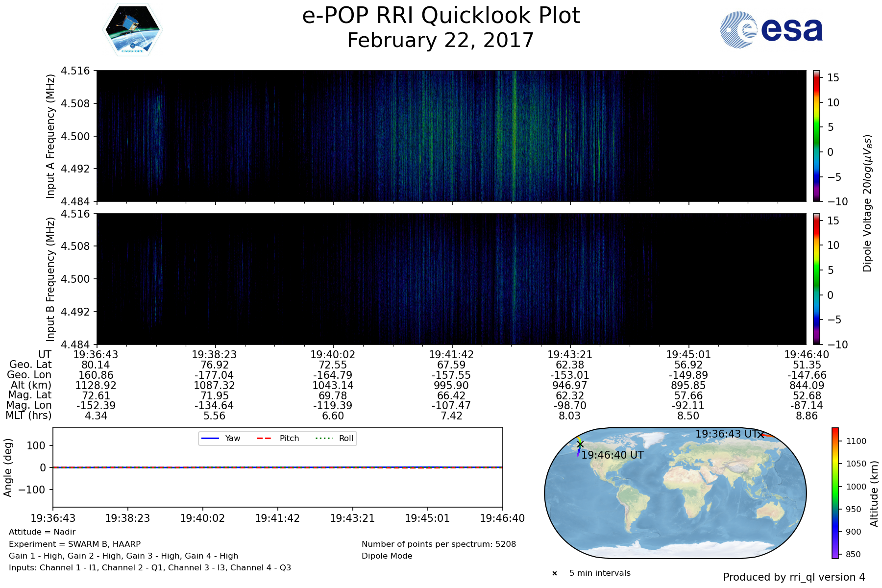Click the Input B frequency spectrogram
The image size is (882, 588).
tap(451, 279)
